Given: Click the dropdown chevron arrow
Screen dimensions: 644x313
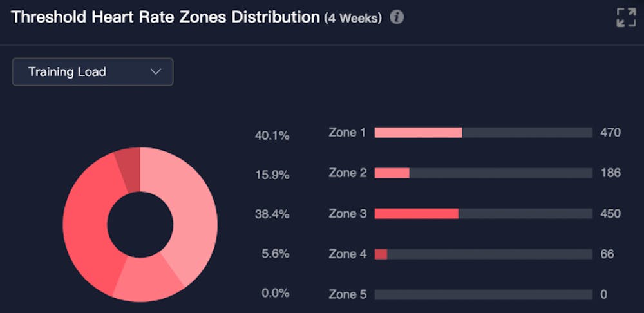Looking at the screenshot, I should point(156,72).
